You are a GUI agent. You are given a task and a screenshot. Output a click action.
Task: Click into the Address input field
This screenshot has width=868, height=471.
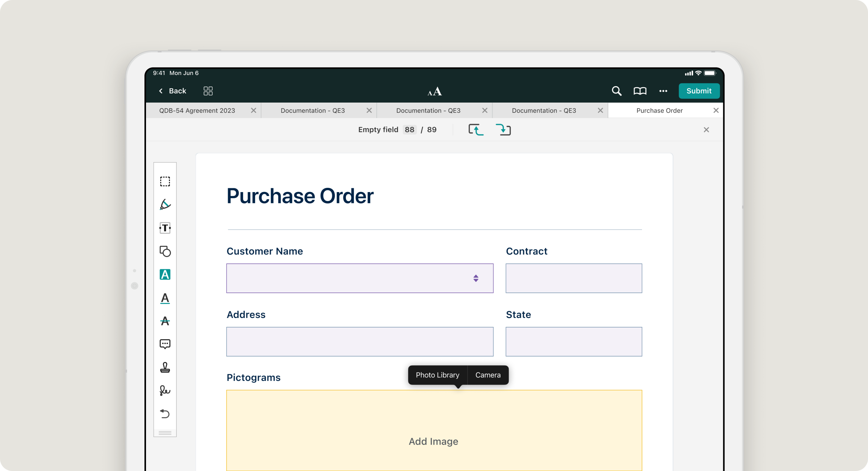click(360, 341)
